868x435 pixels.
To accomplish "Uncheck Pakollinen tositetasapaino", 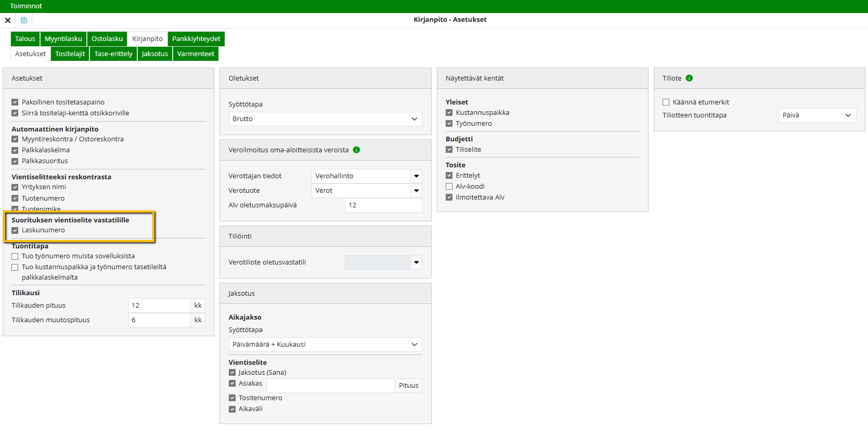I will 15,102.
